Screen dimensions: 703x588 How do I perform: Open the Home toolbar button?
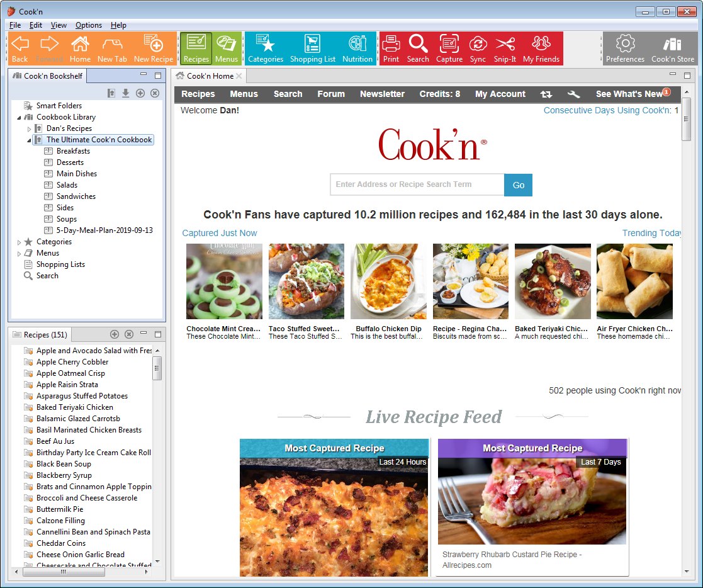pyautogui.click(x=80, y=49)
